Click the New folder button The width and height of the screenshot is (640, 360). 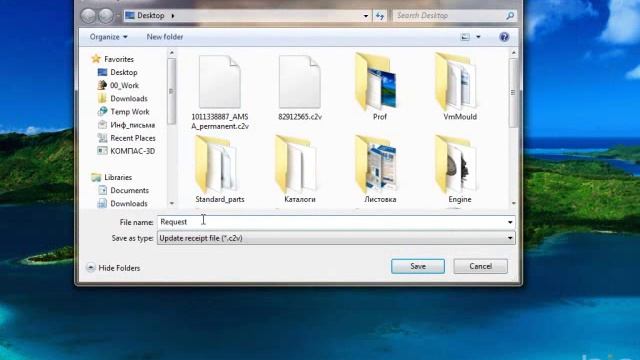(164, 37)
